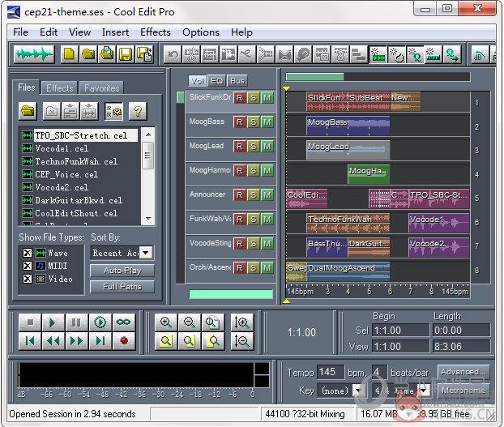This screenshot has height=427, width=504.
Task: Click the Tempo 145 bpm field
Action: point(330,372)
